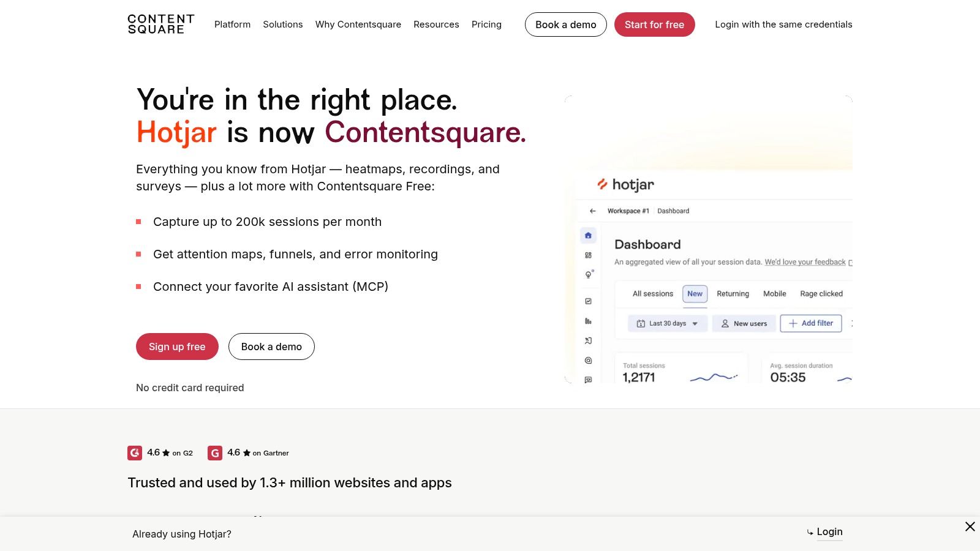Click the G2 rating badge icon
Image resolution: width=980 pixels, height=551 pixels.
(135, 453)
